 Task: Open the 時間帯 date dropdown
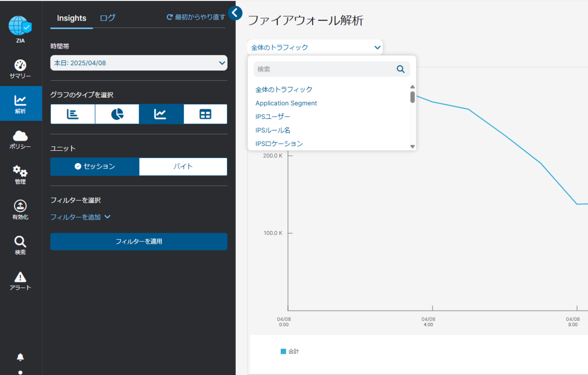point(139,63)
